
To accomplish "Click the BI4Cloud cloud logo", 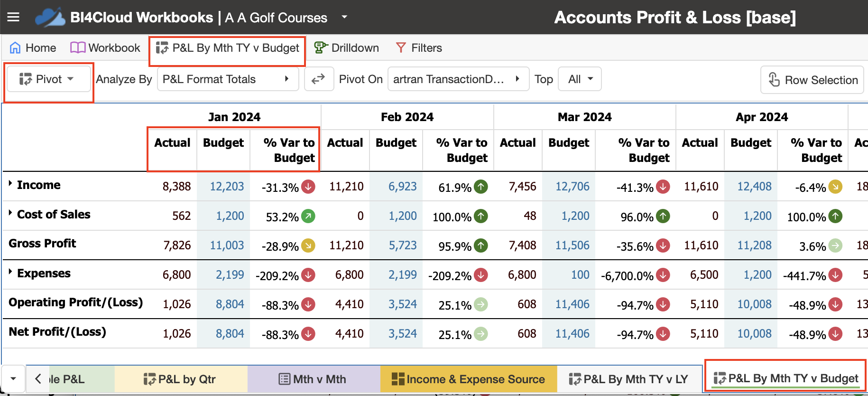I will click(50, 18).
